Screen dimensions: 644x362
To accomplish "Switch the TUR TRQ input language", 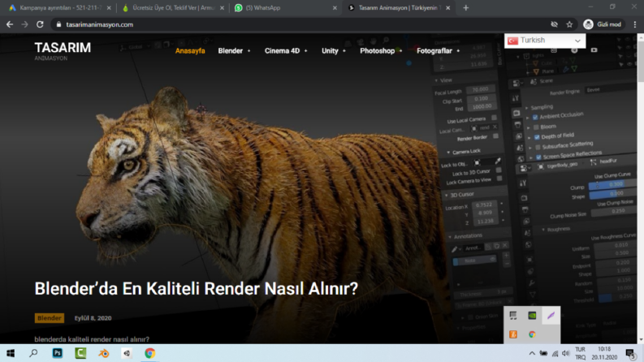I will point(581,353).
